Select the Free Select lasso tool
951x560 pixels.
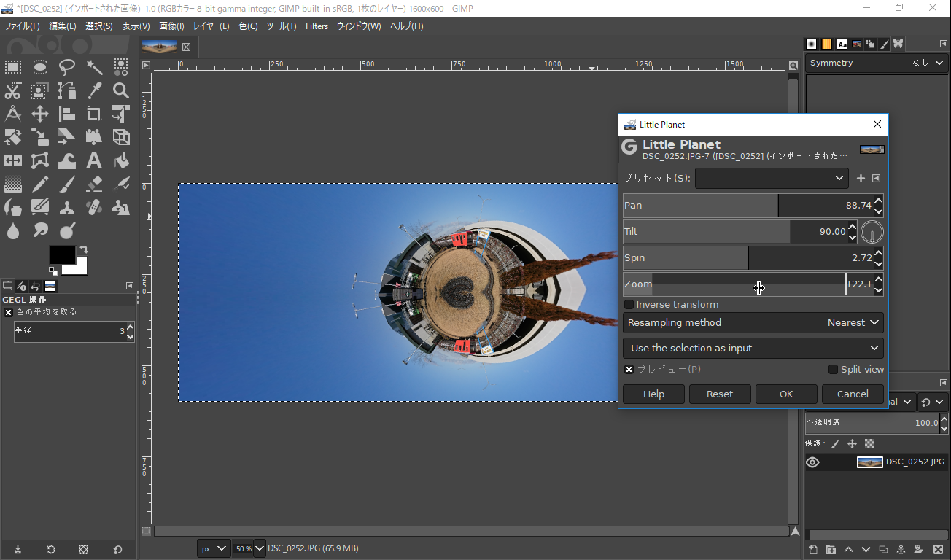(x=67, y=68)
